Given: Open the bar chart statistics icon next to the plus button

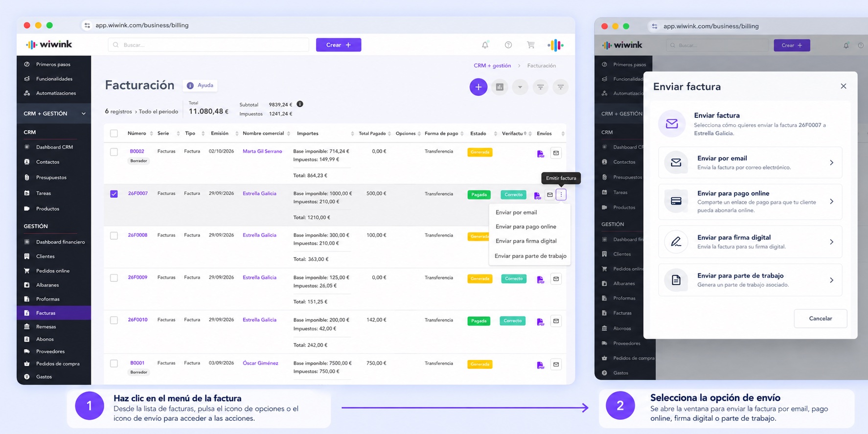Looking at the screenshot, I should (500, 87).
